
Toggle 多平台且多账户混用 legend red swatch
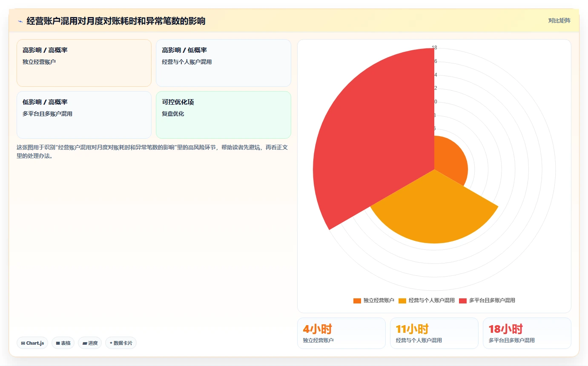[x=463, y=300]
